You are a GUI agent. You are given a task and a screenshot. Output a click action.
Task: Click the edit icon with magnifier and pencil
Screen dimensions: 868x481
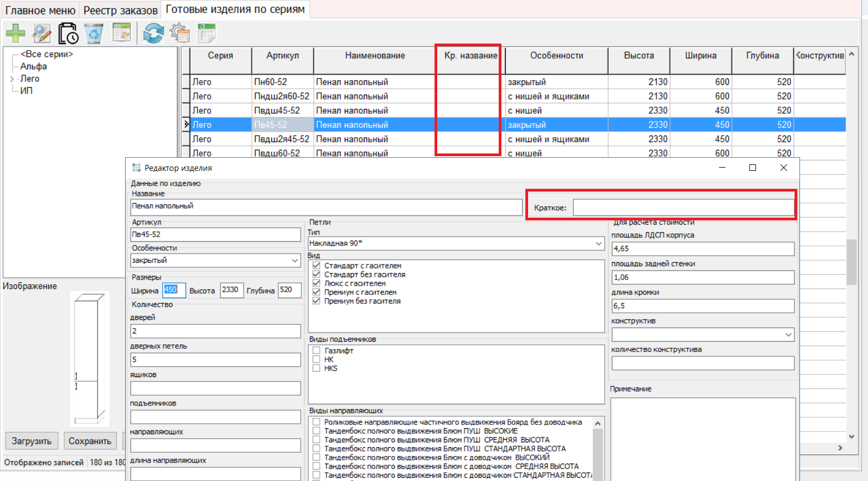41,34
